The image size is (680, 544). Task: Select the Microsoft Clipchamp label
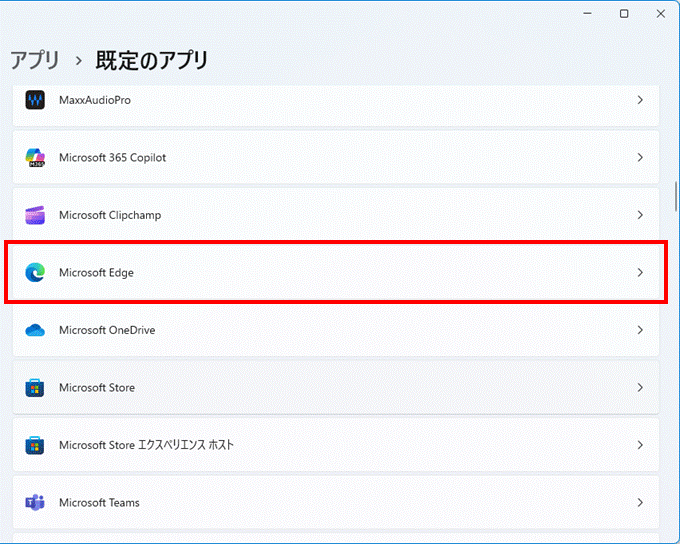pos(110,215)
